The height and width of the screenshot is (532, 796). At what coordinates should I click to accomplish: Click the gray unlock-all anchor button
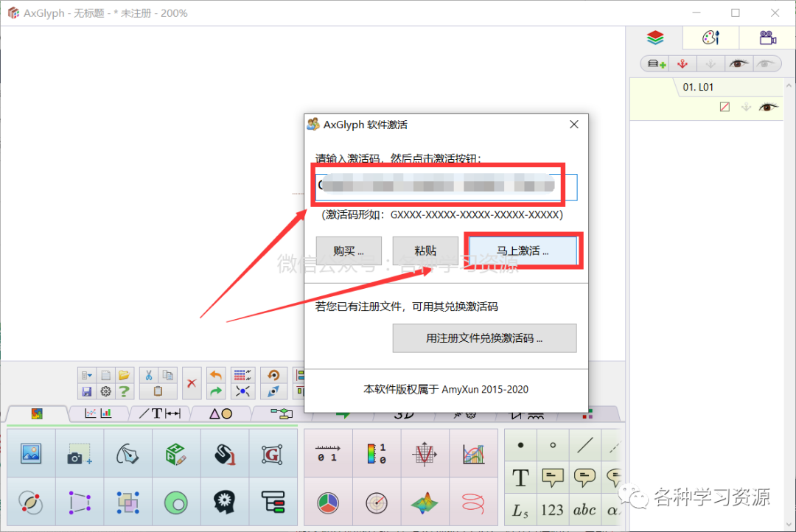point(711,64)
